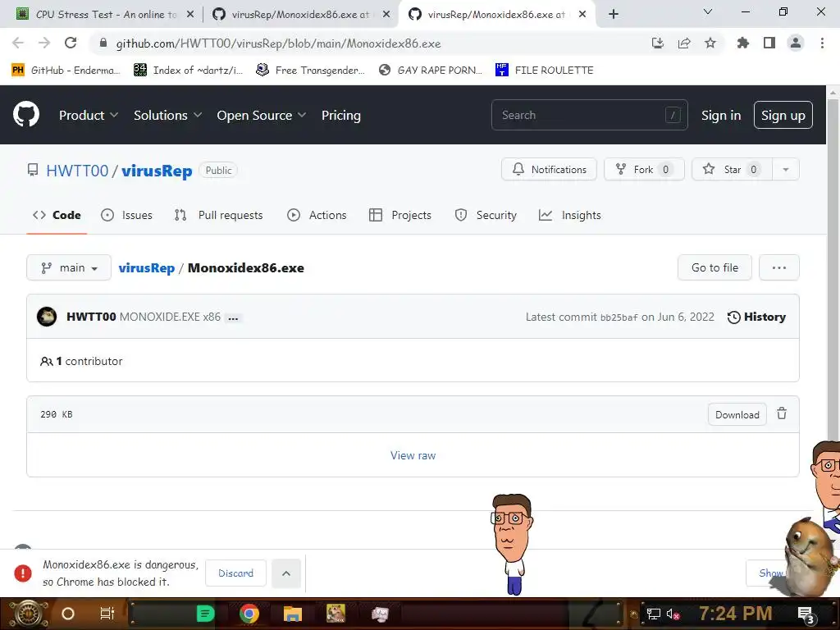840x630 pixels.
Task: Click the red danger warning icon
Action: pos(22,573)
